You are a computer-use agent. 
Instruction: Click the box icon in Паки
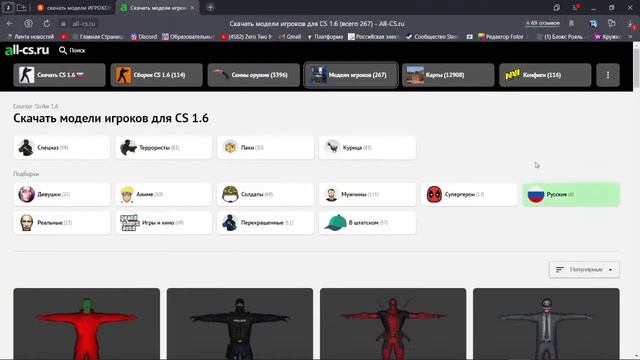(230, 147)
